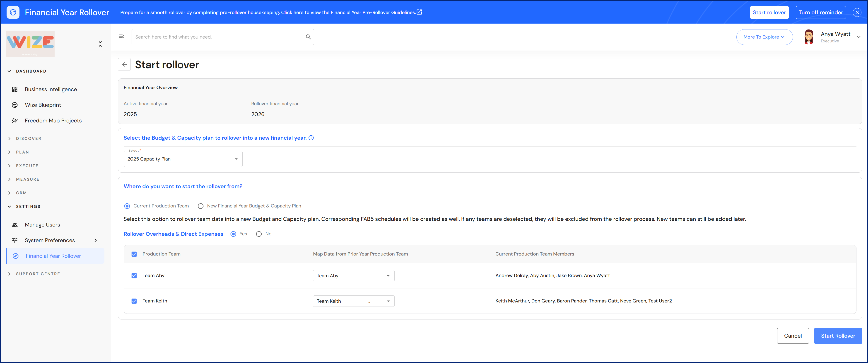This screenshot has width=868, height=363.
Task: Open the 2025 Capacity Plan select dropdown
Action: [x=183, y=159]
